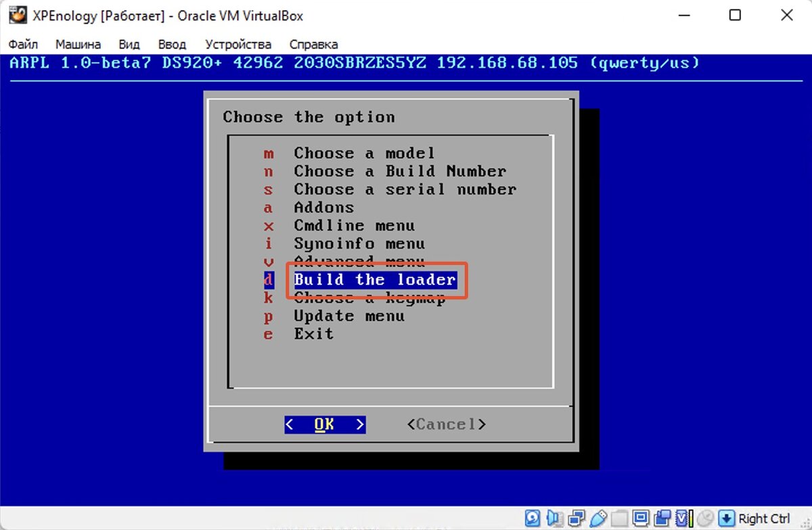Click the keyboard capture arrow icon
812x530 pixels.
tap(726, 518)
